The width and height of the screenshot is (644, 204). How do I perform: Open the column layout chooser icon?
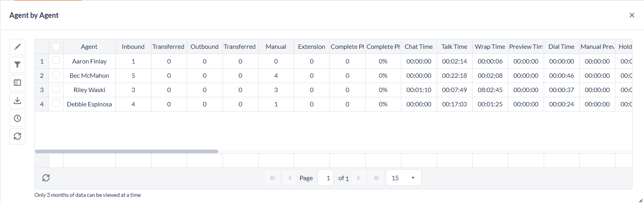(x=17, y=83)
